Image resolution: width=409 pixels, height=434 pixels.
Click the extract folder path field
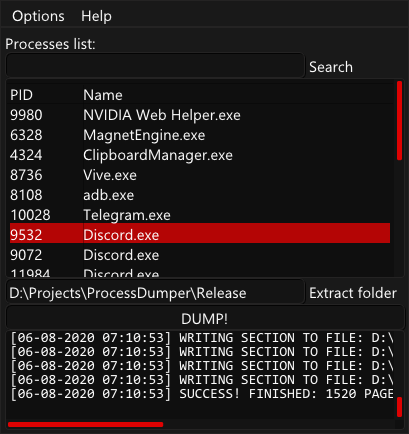point(155,293)
